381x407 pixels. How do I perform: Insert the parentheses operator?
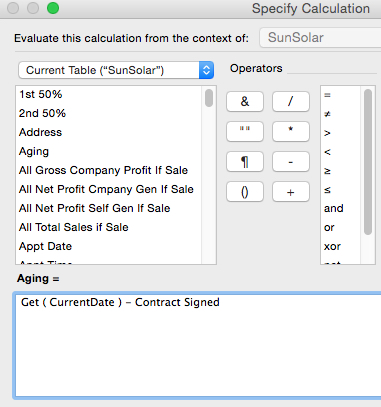click(245, 192)
